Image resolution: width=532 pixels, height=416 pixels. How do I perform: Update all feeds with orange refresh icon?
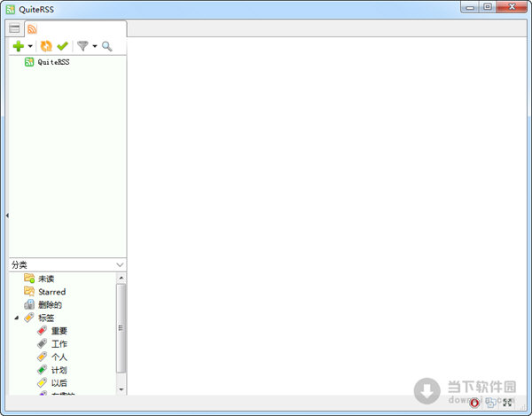coord(46,46)
